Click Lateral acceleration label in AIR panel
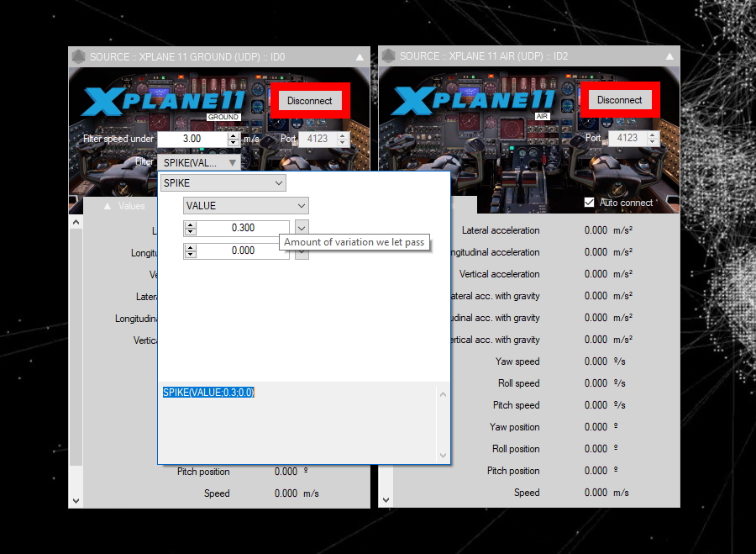The width and height of the screenshot is (756, 554). coord(501,230)
